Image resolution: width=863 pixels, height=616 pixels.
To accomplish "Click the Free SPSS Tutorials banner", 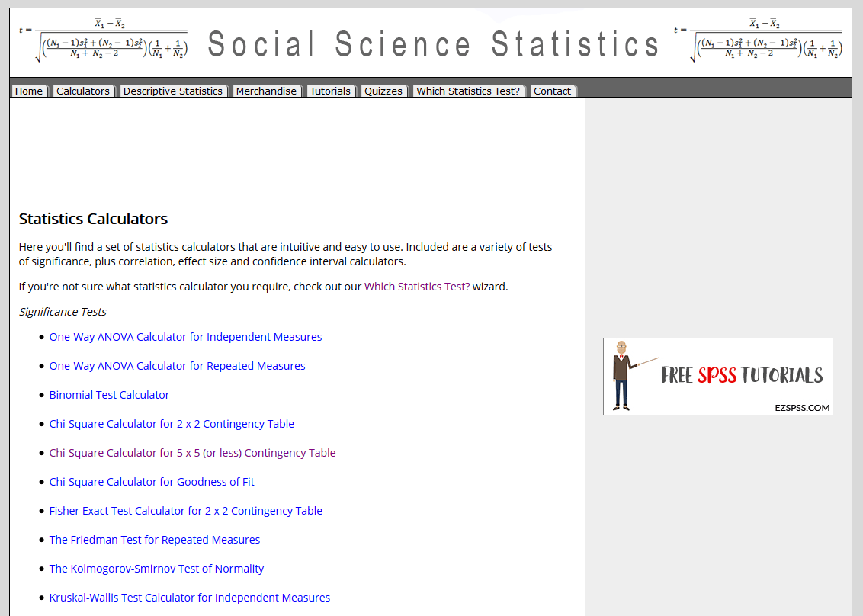I will [x=717, y=377].
